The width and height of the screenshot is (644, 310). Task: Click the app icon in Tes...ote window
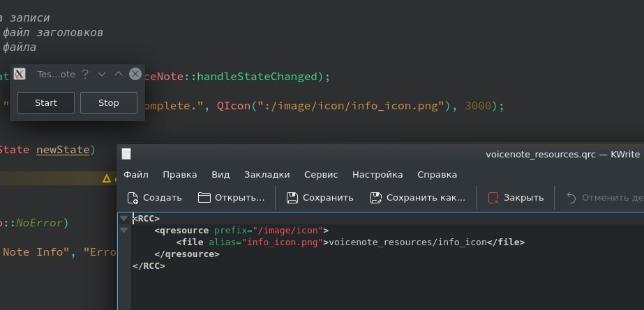[x=20, y=74]
